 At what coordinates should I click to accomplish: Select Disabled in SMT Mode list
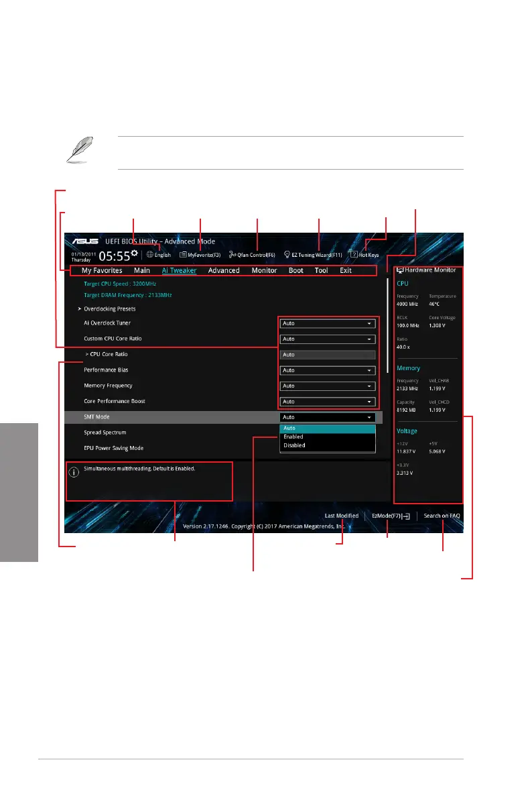(294, 445)
